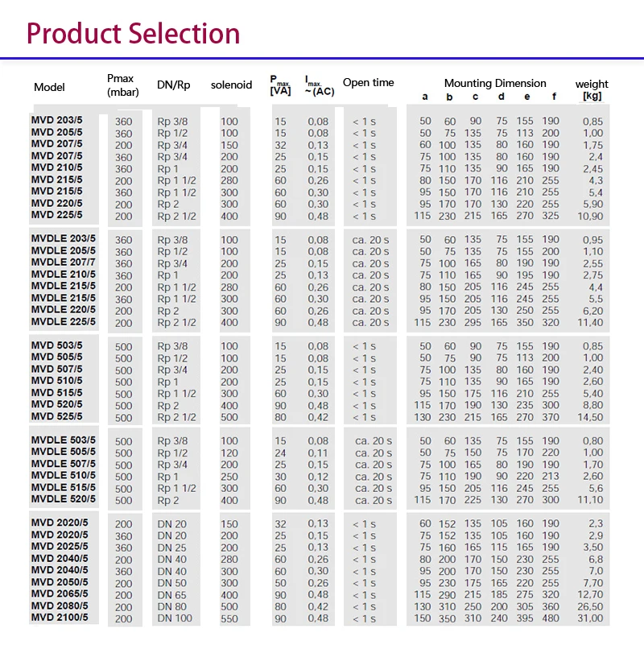Select the MVDLE 503/5 model entry
The image size is (644, 649).
click(x=63, y=440)
